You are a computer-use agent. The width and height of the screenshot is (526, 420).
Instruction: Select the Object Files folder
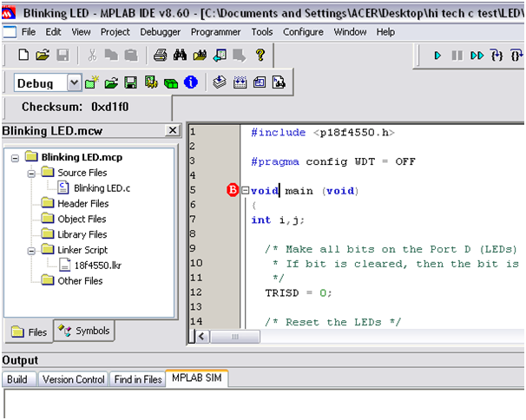tap(82, 219)
